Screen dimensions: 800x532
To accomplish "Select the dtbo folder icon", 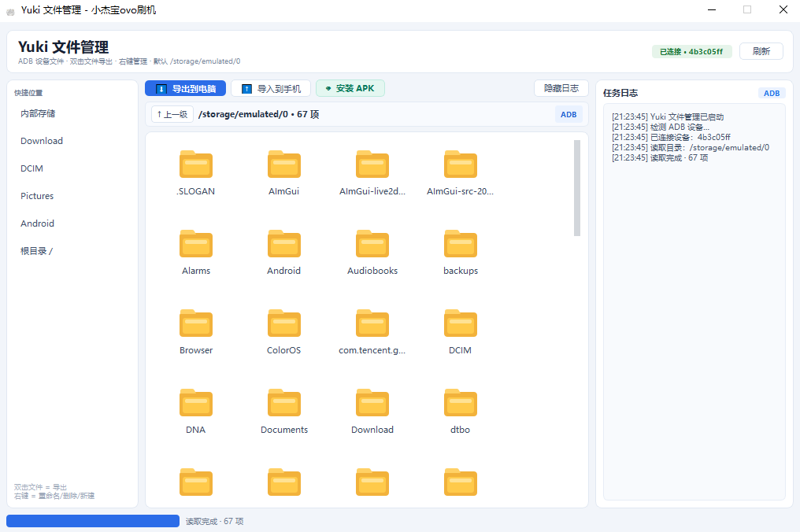I will tap(461, 403).
